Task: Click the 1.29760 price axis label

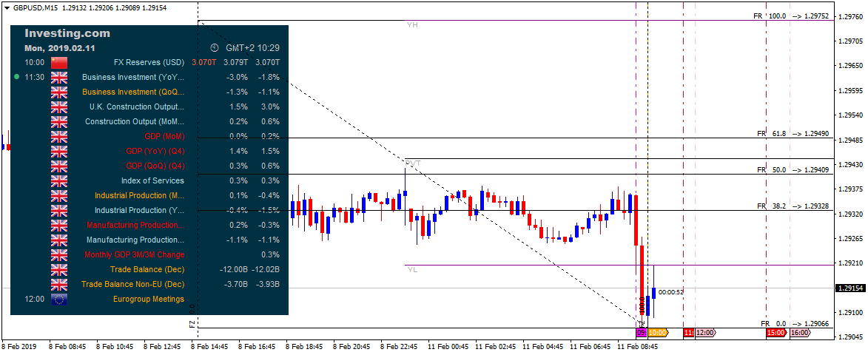Action: coord(852,16)
